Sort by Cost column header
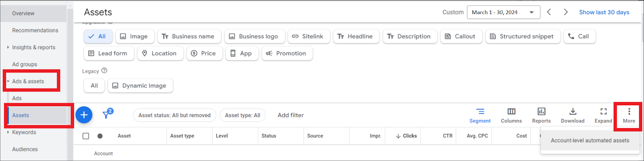This screenshot has width=644, height=161. pyautogui.click(x=522, y=136)
